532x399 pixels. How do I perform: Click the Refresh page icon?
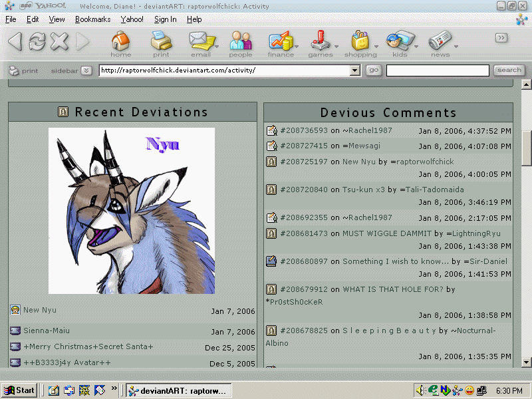37,41
